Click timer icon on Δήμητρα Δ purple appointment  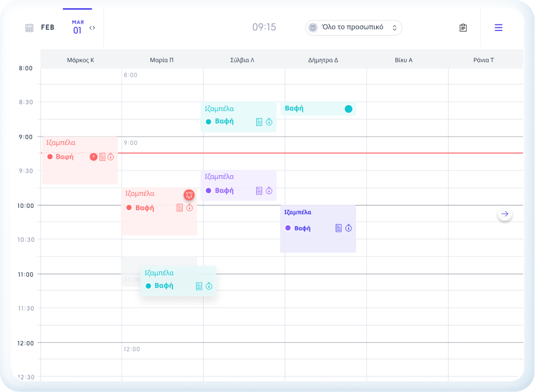[349, 228]
